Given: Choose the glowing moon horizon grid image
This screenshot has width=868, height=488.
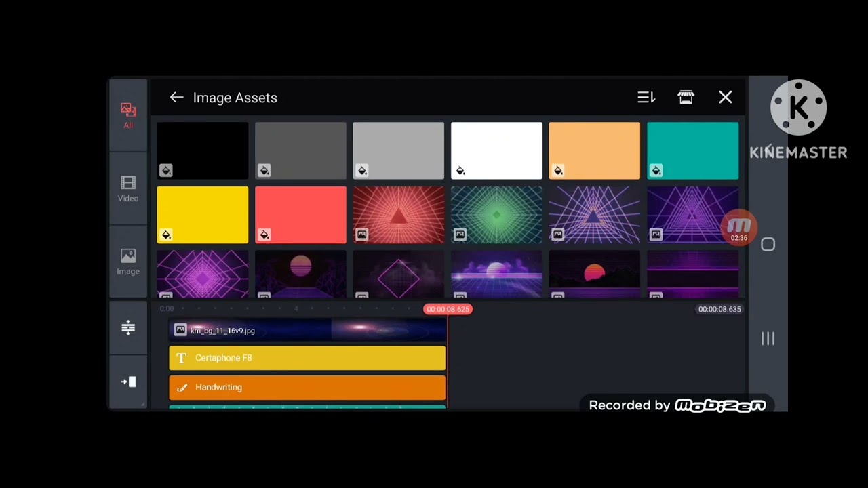Looking at the screenshot, I should (x=496, y=274).
